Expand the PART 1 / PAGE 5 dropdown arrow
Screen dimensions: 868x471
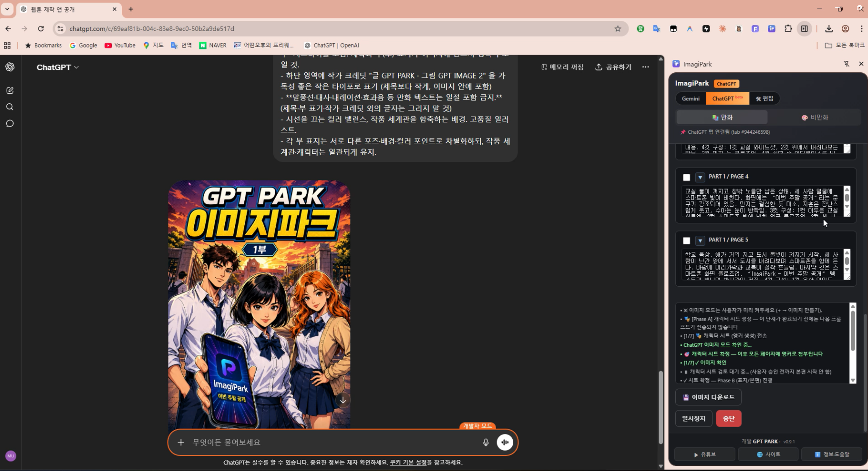click(700, 241)
